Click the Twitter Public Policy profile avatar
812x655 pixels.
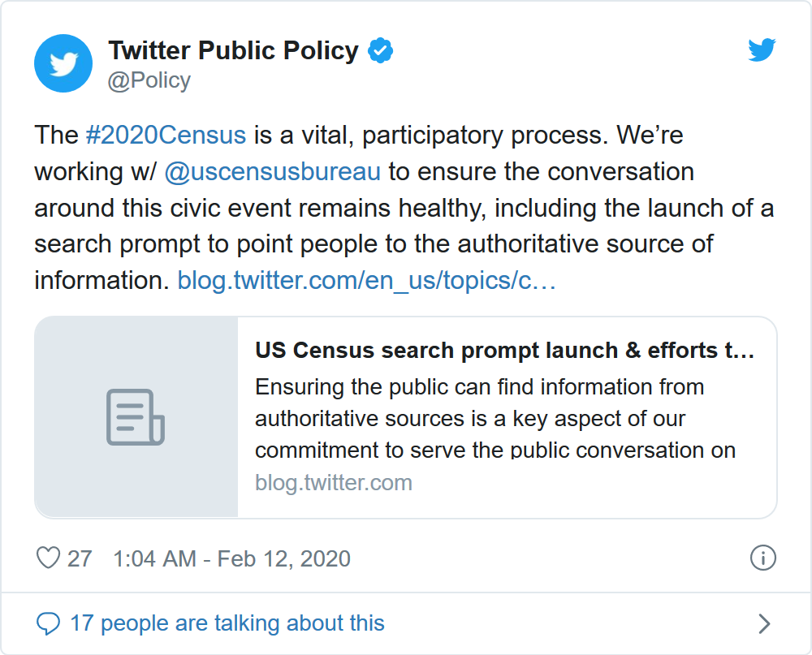[x=63, y=63]
